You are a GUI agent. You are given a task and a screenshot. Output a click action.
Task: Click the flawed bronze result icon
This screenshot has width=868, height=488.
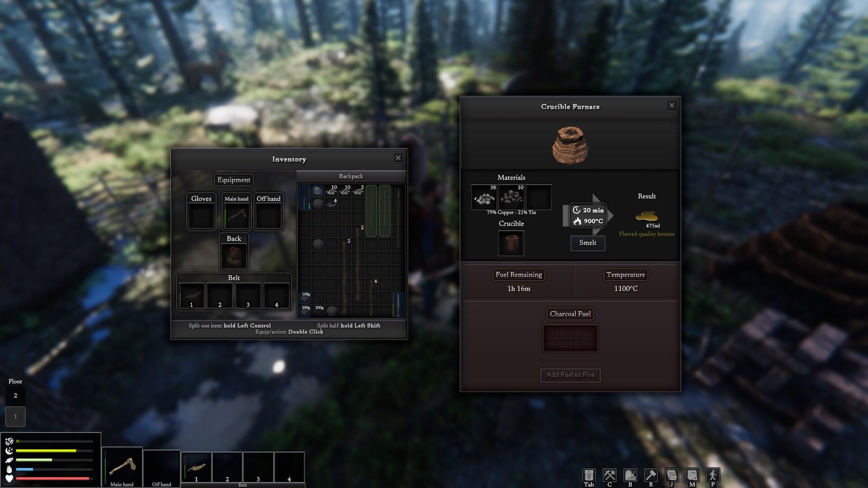click(x=646, y=215)
